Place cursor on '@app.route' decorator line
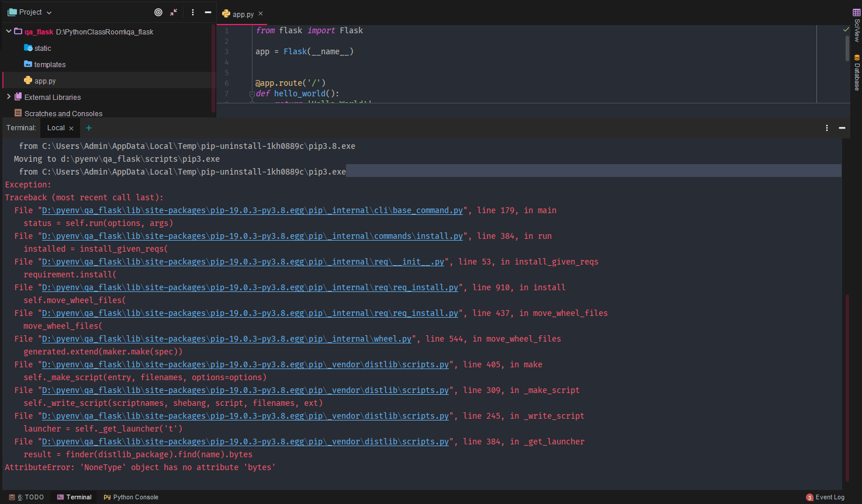This screenshot has height=504, width=862. tap(290, 83)
